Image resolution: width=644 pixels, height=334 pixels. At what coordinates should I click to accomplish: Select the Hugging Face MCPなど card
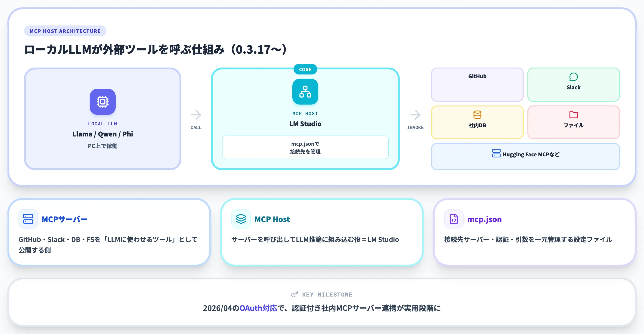tap(525, 157)
